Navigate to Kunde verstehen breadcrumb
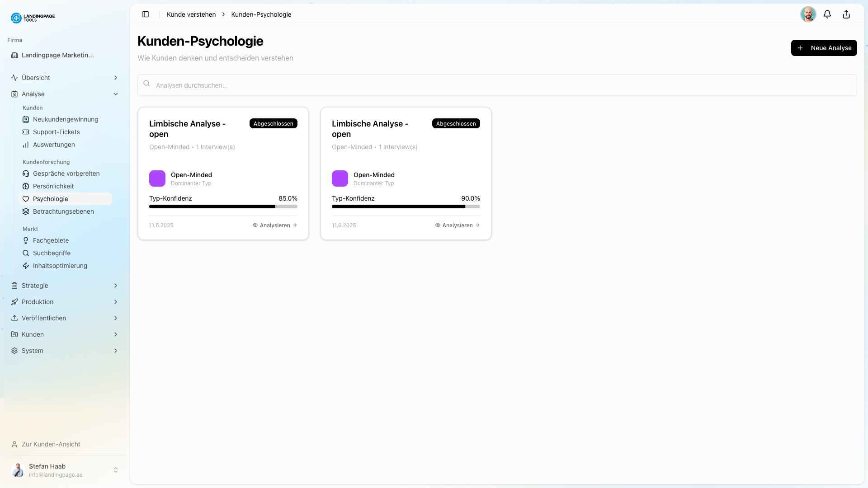Viewport: 868px width, 488px height. pyautogui.click(x=191, y=14)
